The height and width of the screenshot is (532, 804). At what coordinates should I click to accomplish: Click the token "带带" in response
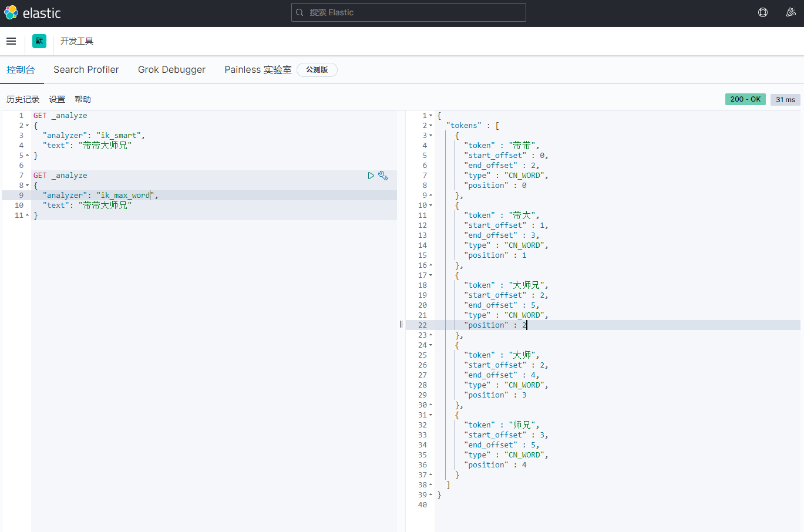(x=522, y=146)
